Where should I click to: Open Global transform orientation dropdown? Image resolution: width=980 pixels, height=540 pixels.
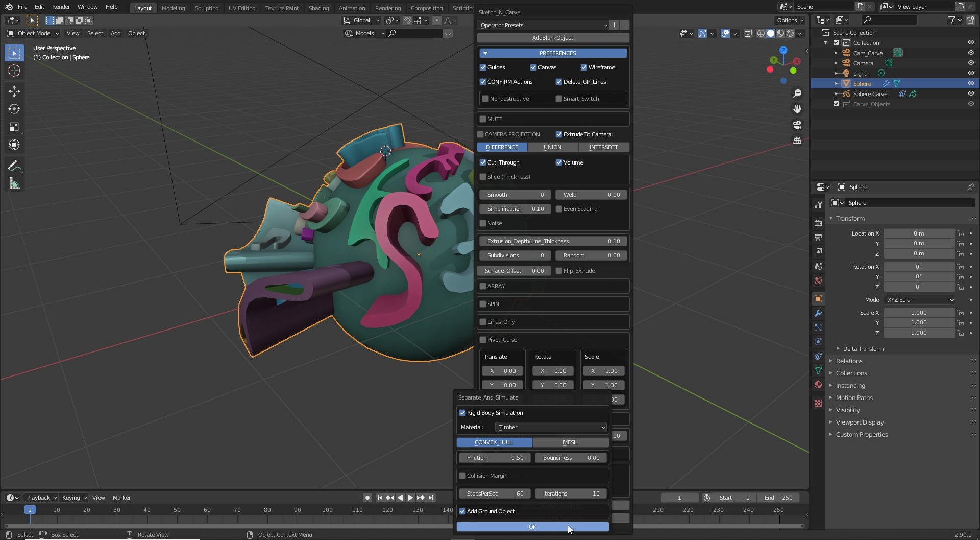[x=361, y=20]
